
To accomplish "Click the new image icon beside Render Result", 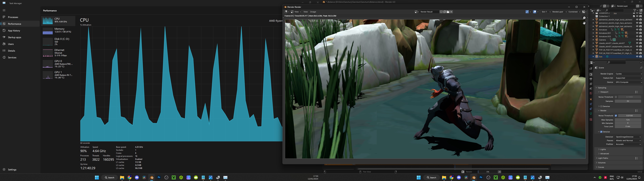I will [x=444, y=12].
